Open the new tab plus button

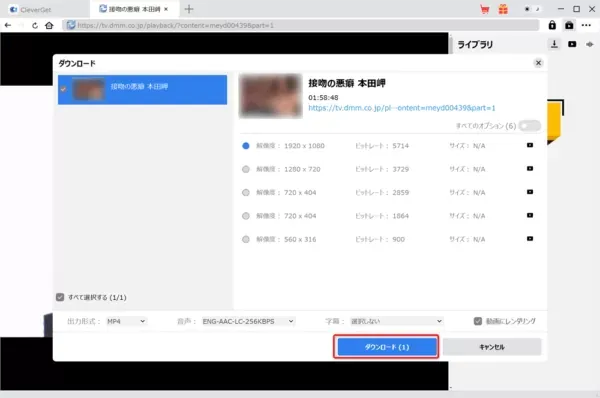click(189, 9)
